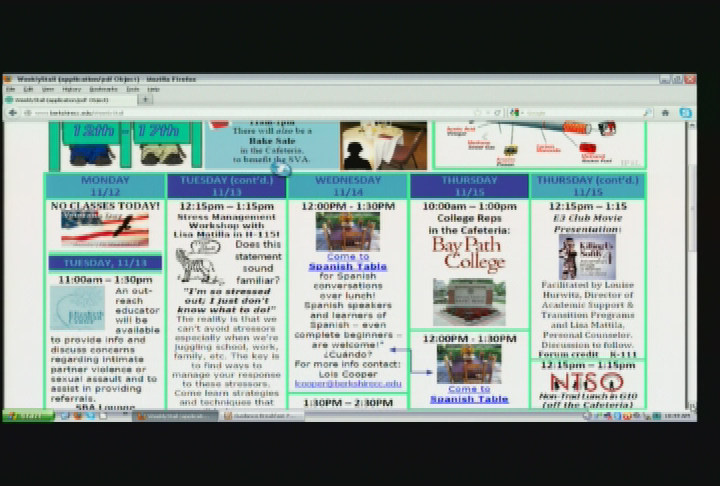The width and height of the screenshot is (720, 486).
Task: Open the Bookmarks menu
Action: tap(103, 89)
